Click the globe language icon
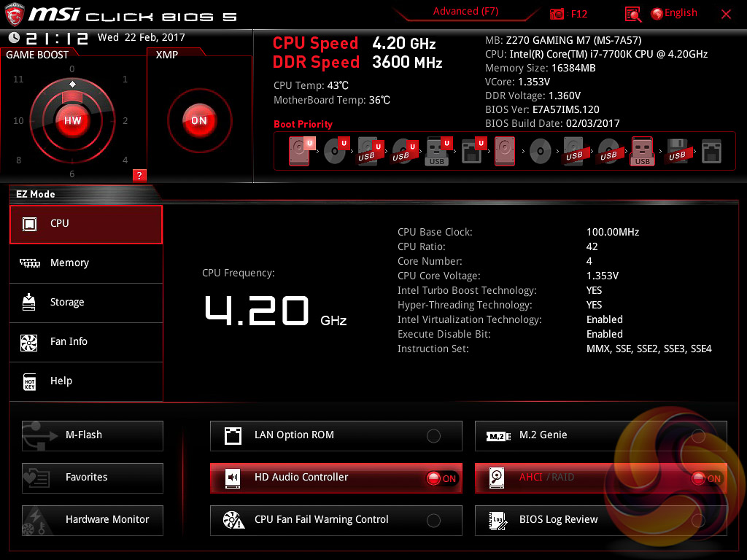Image resolution: width=747 pixels, height=560 pixels. pyautogui.click(x=657, y=14)
